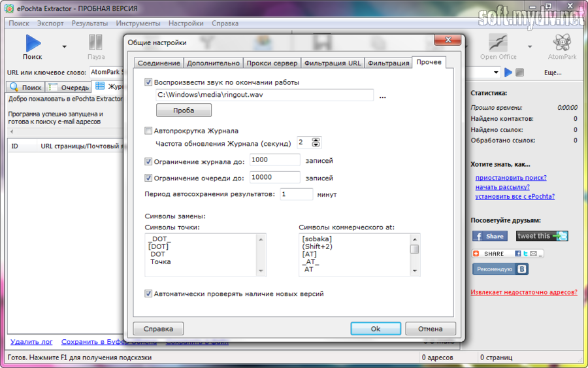Click the at-symbols list scrollbar thumb
Screen dimensions: 588x368
[x=414, y=249]
